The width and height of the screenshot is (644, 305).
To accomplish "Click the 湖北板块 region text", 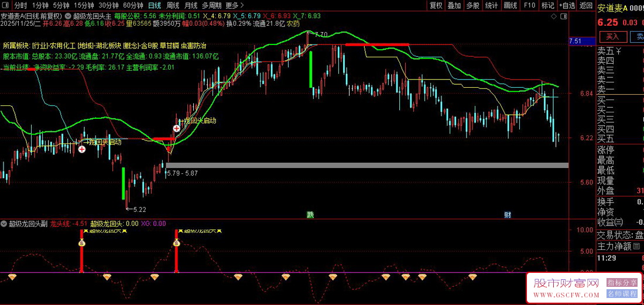I will point(107,45).
